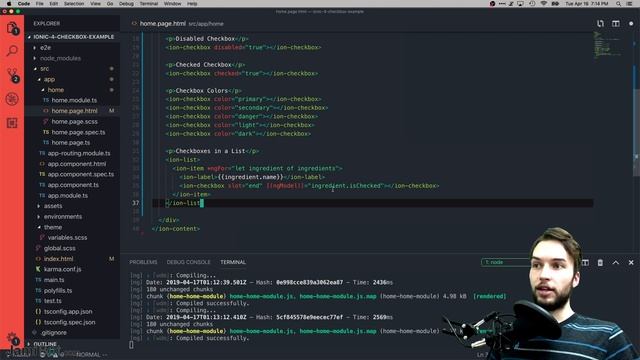This screenshot has height=360, width=640.
Task: Close the terminal panel with X icon
Action: 631,262
